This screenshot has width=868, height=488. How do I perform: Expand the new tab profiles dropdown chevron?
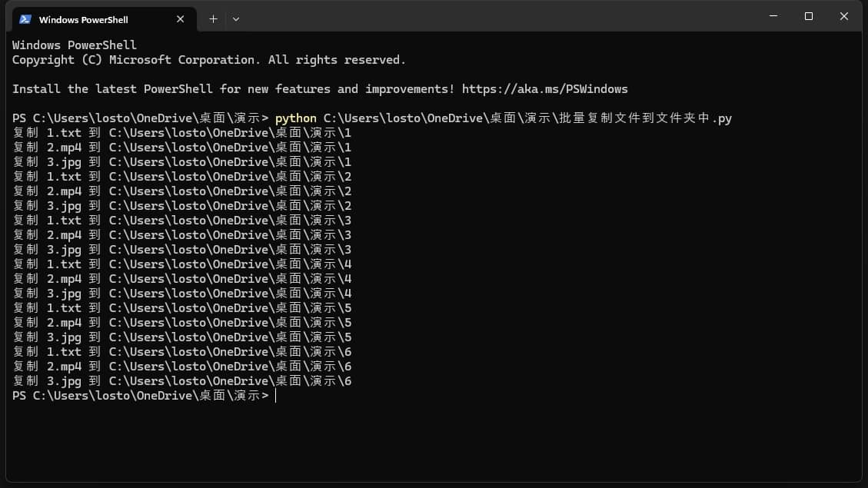point(236,19)
